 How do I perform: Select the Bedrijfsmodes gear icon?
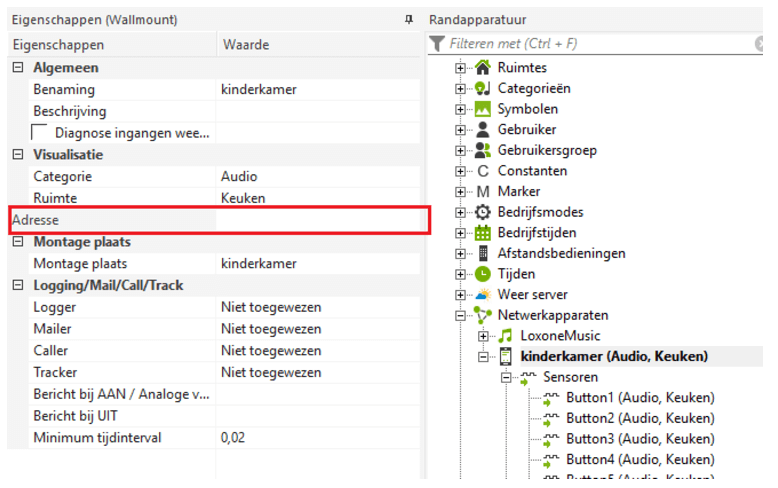(483, 212)
